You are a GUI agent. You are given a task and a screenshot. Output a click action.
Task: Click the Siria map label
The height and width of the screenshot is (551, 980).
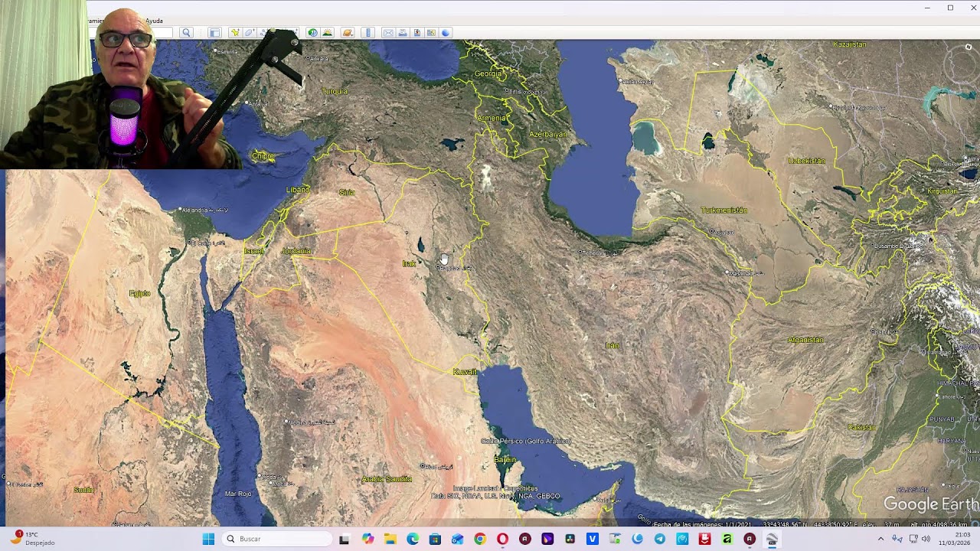pos(347,192)
